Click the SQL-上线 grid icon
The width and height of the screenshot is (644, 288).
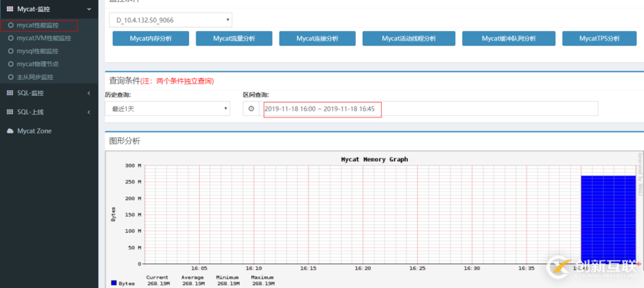[10, 112]
